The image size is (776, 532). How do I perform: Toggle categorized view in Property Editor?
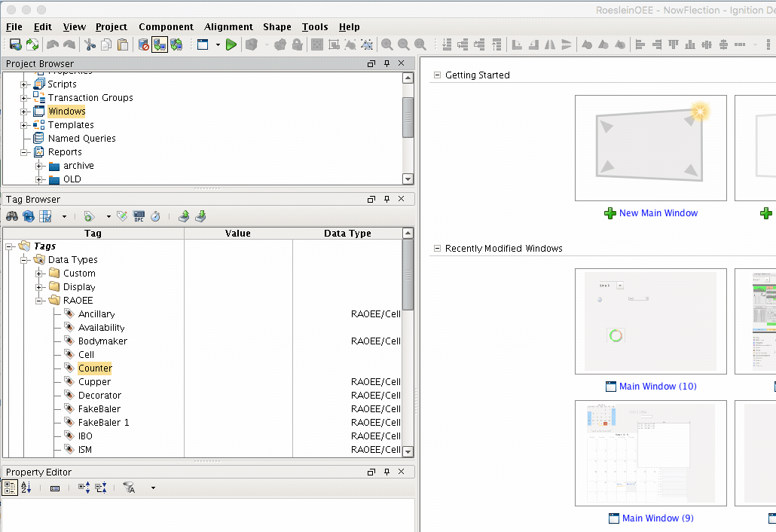[11, 488]
